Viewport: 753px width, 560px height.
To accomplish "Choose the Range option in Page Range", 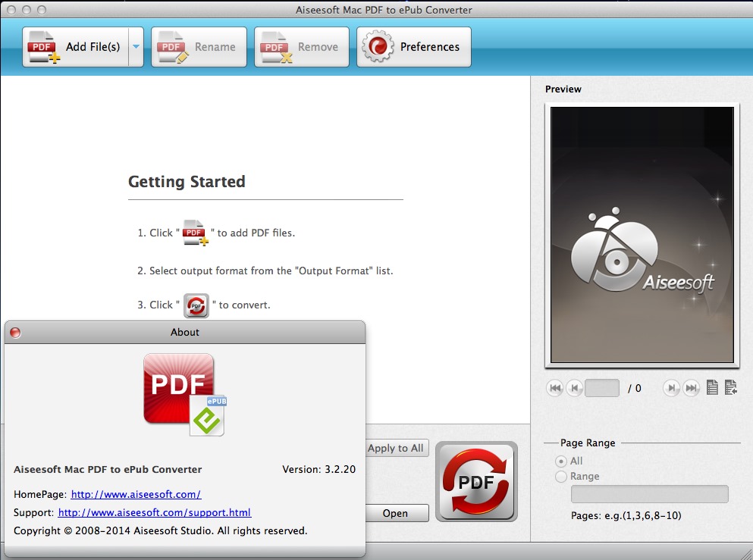I will [562, 477].
